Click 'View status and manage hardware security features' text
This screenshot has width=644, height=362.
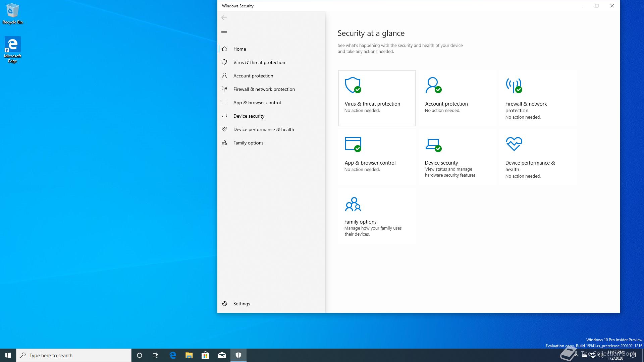450,172
